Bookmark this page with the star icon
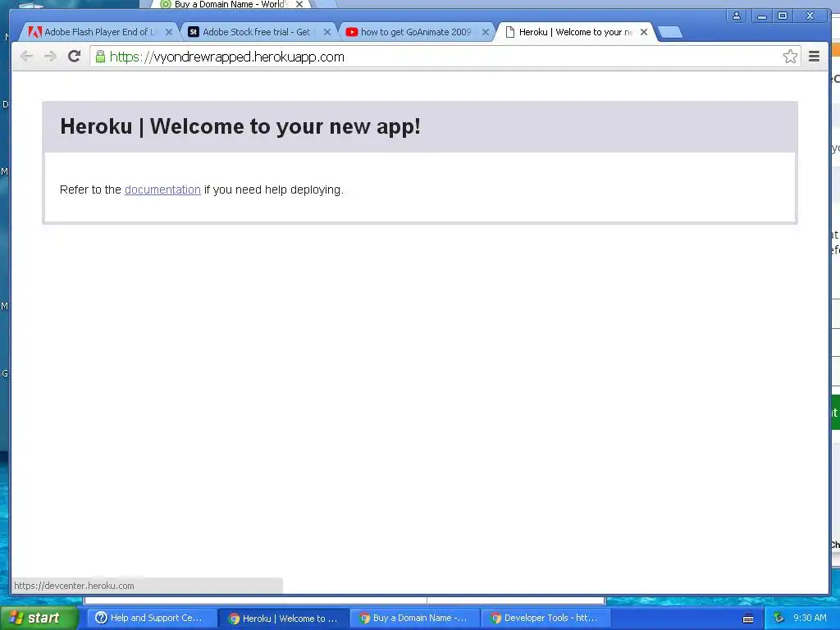This screenshot has height=630, width=840. pyautogui.click(x=790, y=57)
